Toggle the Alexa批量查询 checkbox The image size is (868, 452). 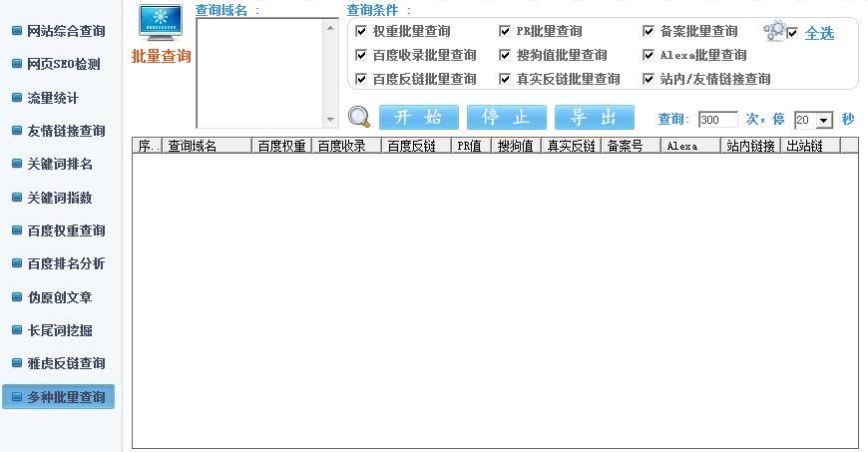click(649, 55)
